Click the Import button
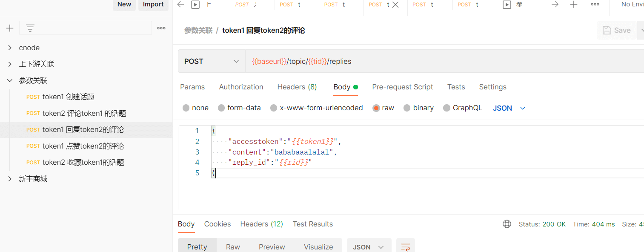 [x=153, y=4]
